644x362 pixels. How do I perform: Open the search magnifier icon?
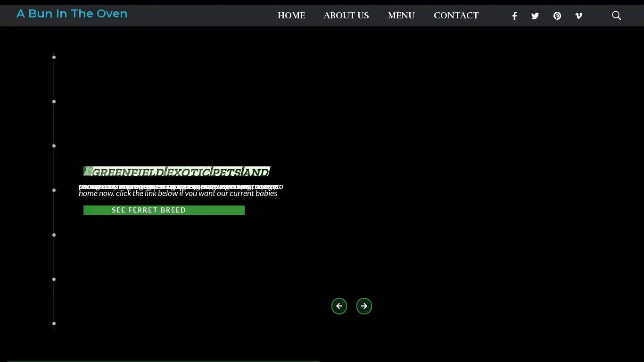617,16
